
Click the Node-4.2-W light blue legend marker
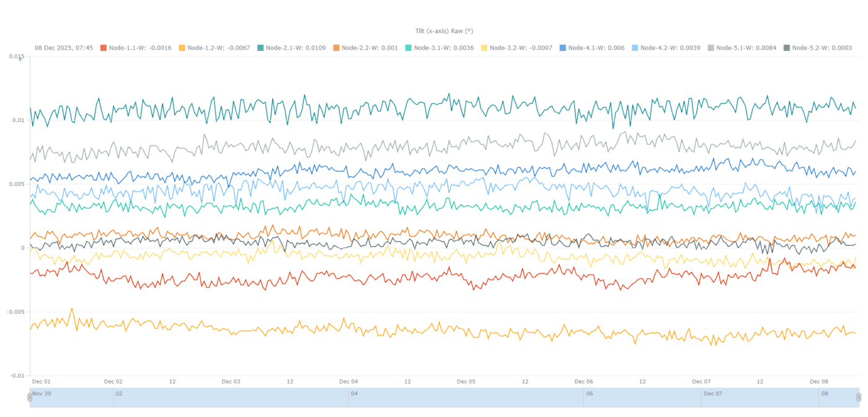[635, 48]
